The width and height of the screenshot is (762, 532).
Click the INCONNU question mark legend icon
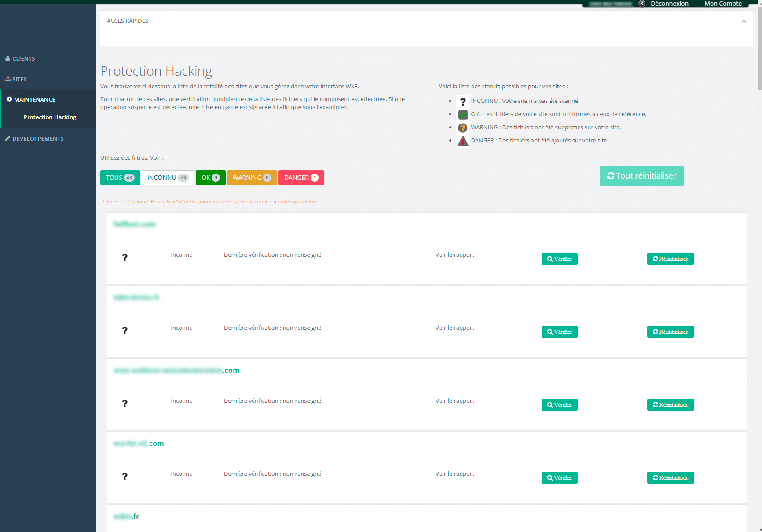coord(463,102)
